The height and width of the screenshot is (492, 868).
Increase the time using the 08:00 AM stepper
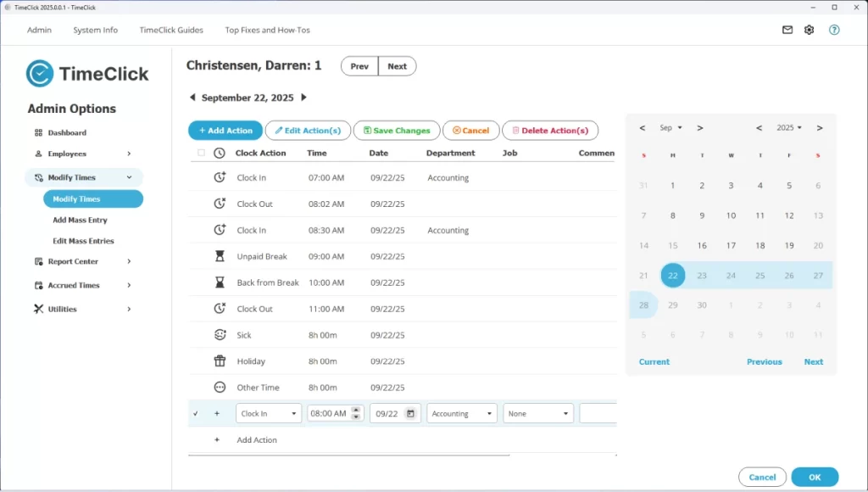tap(357, 409)
